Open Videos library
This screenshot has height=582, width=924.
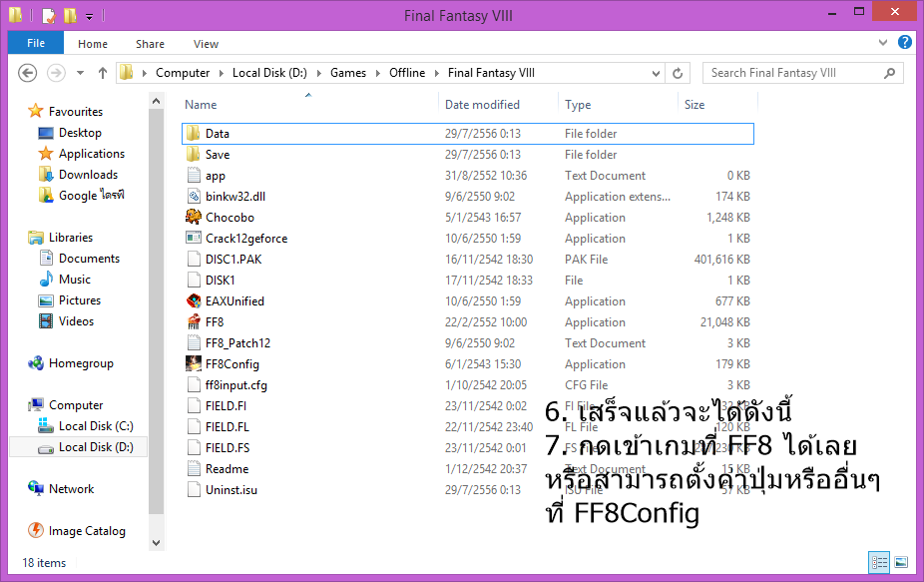click(x=66, y=321)
